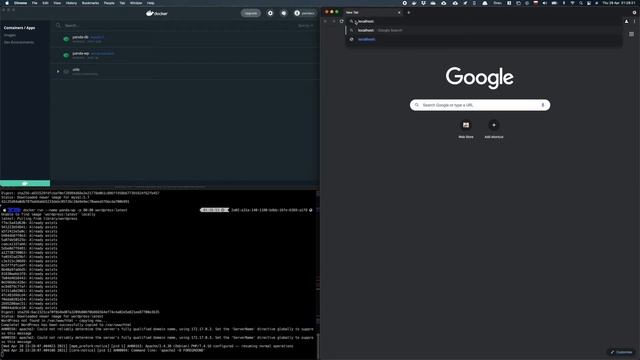This screenshot has width=640, height=360.
Task: Click the green Docker status bar whale
Action: 25,183
